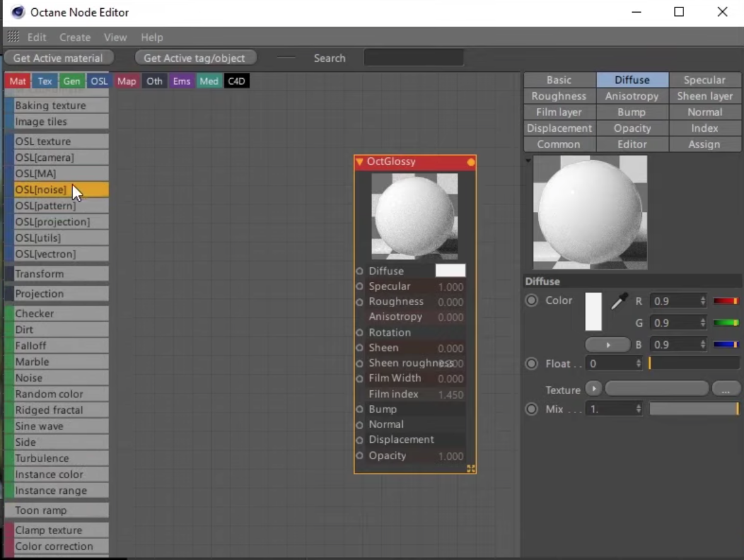744x560 pixels.
Task: Click the Bump input pin on the node
Action: pos(359,409)
